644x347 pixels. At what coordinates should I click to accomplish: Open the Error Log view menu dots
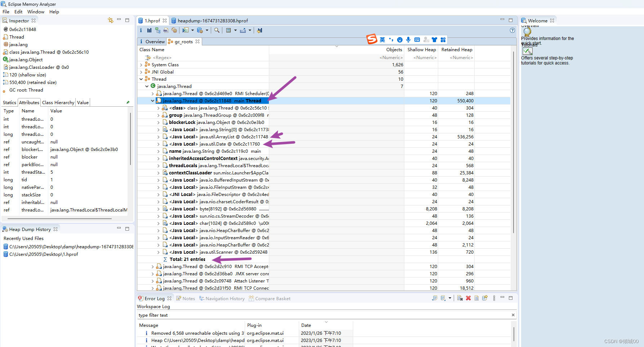pos(494,298)
